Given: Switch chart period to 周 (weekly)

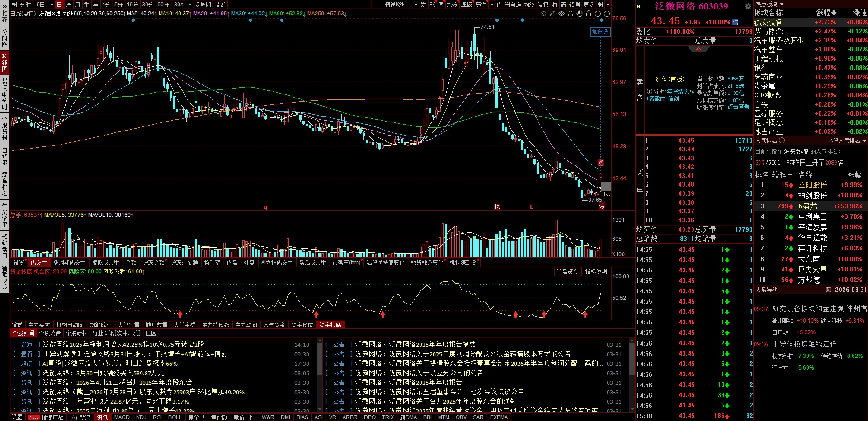Looking at the screenshot, I should coord(69,5).
